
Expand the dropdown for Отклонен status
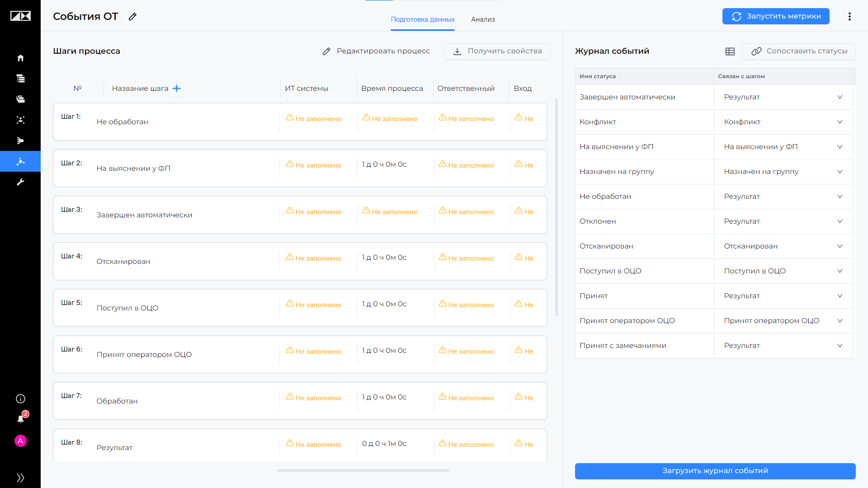tap(783, 221)
